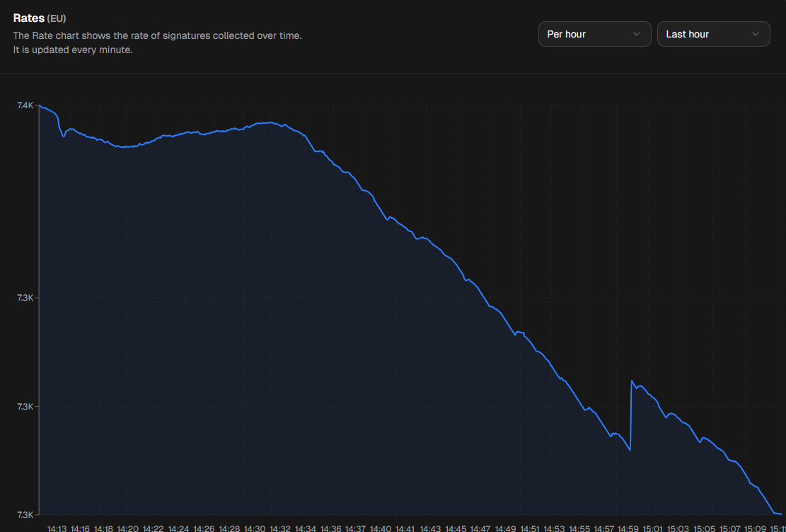Click the 14:41 x-axis time label

[x=405, y=528]
